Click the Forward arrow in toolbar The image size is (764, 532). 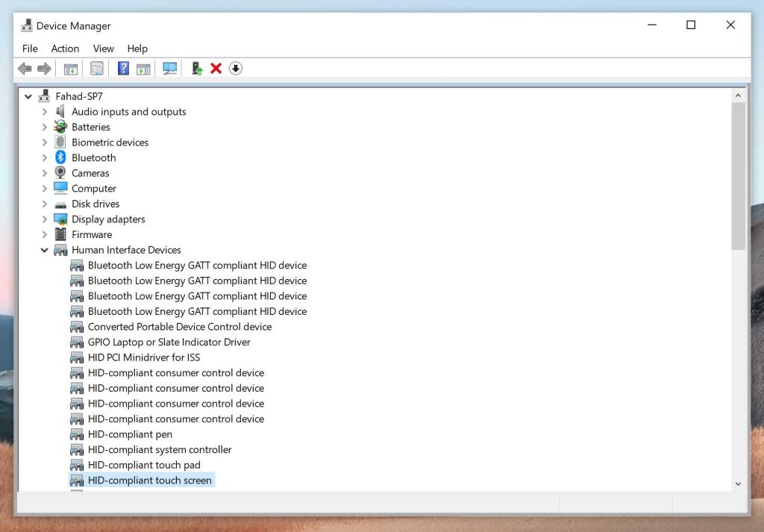pos(44,69)
